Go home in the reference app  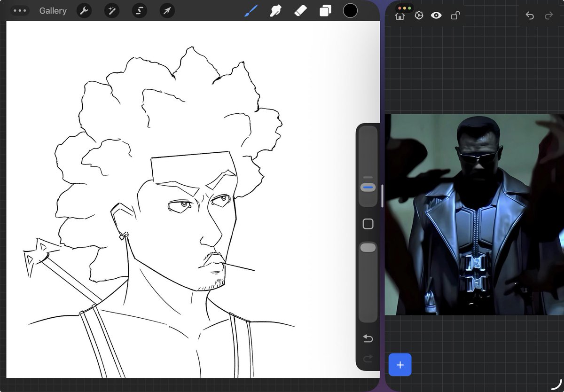point(400,16)
